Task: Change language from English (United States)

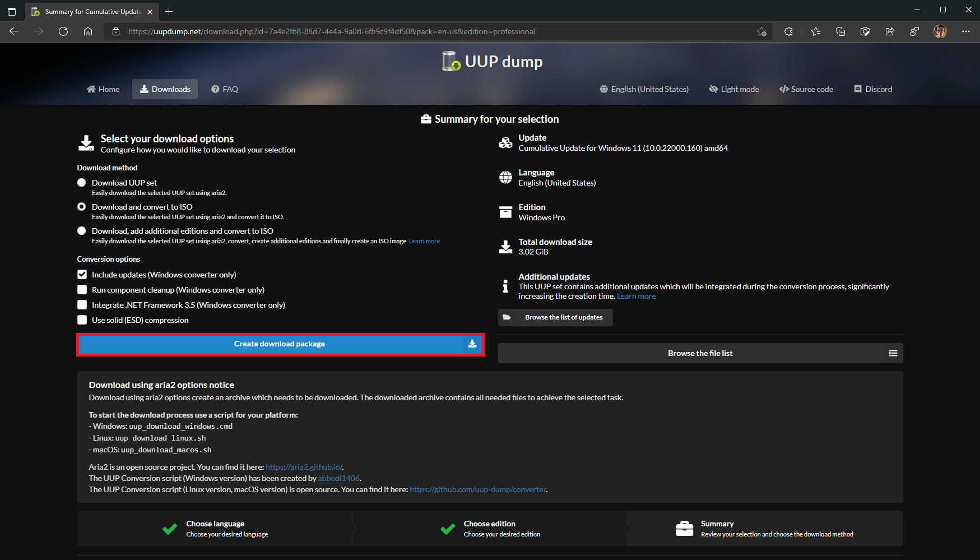Action: click(644, 89)
